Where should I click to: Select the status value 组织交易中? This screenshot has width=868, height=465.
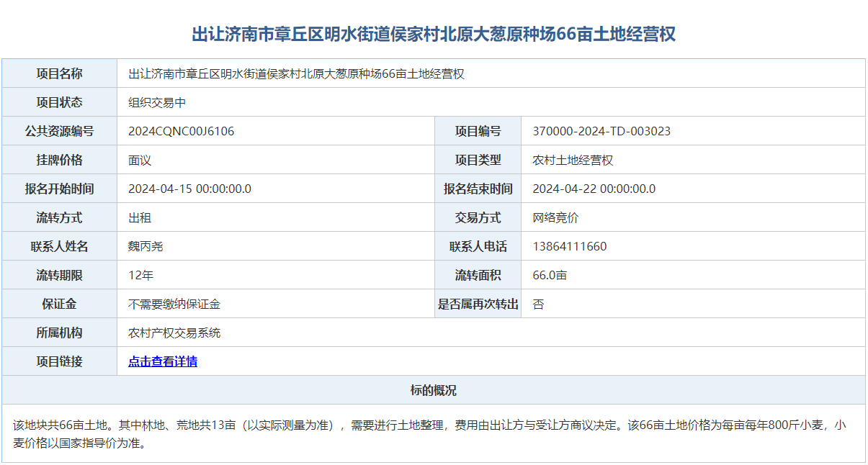(157, 102)
